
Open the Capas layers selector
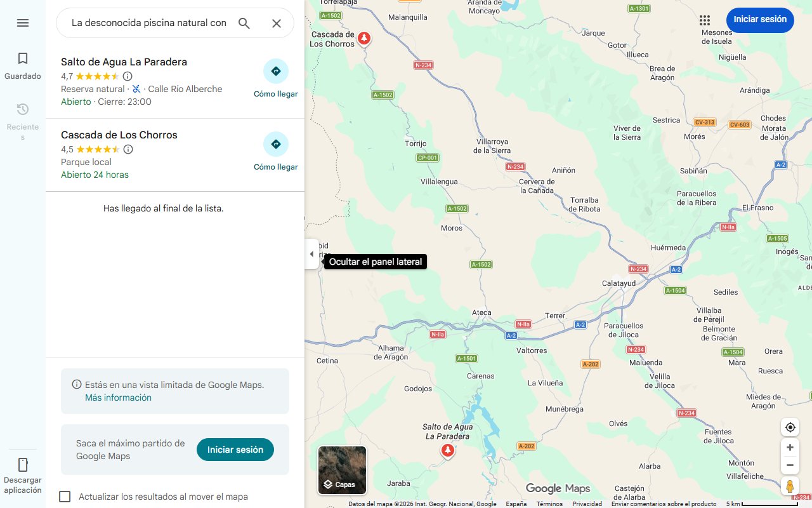pos(342,470)
